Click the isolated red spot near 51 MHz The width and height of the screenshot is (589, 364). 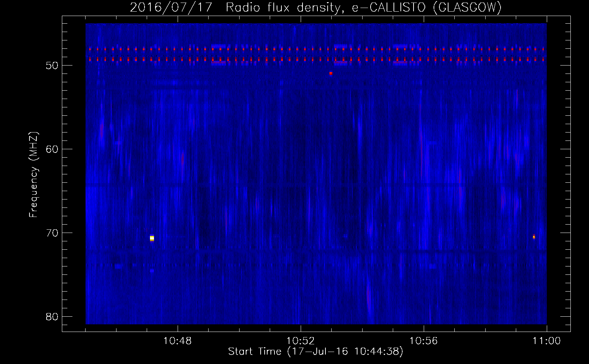(x=331, y=73)
